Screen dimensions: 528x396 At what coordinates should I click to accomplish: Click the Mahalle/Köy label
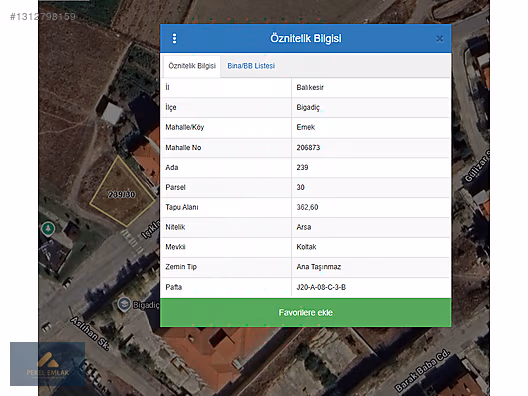pos(185,127)
